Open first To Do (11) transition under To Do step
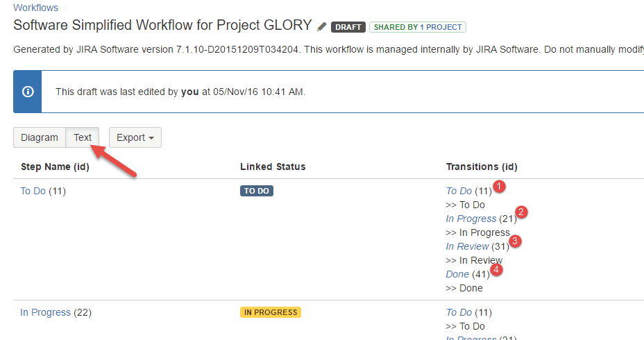The height and width of the screenshot is (340, 644). coord(459,191)
